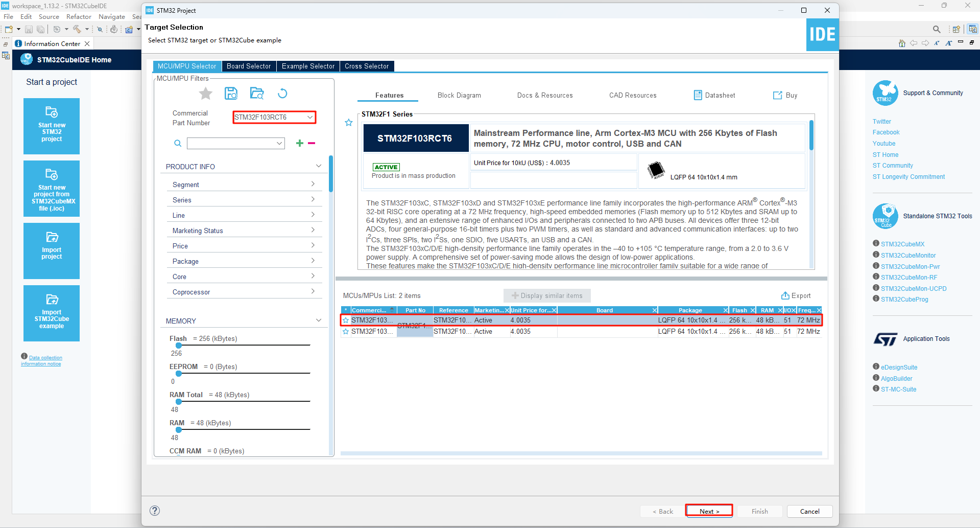This screenshot has width=980, height=528.
Task: Adjust the RAM Total slider handle
Action: click(x=179, y=402)
